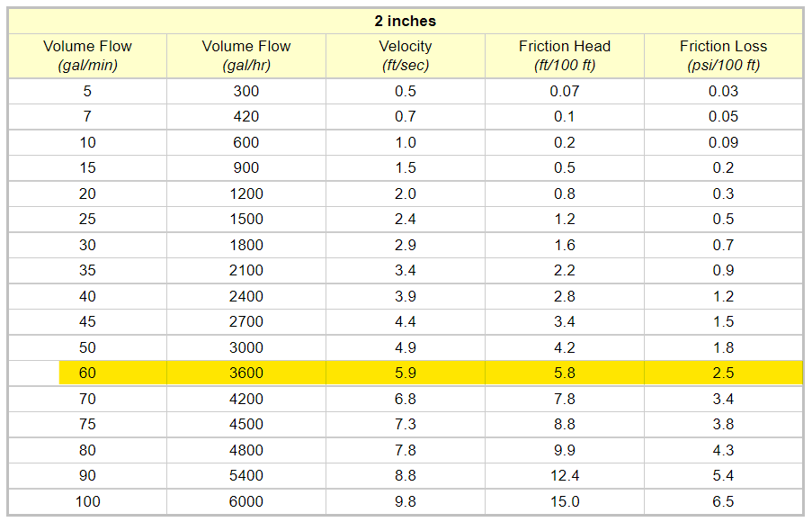This screenshot has height=522, width=812.
Task: Select the highlighted 60 gal/min cell
Action: [87, 373]
